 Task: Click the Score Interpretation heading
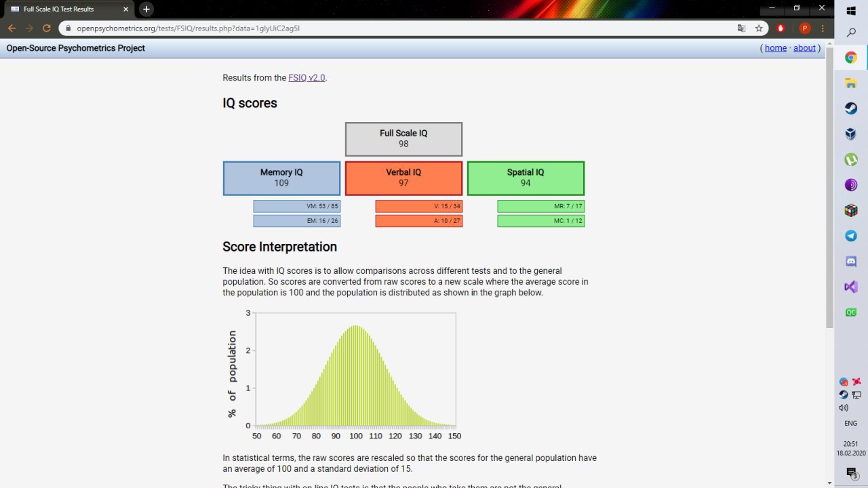tap(279, 247)
